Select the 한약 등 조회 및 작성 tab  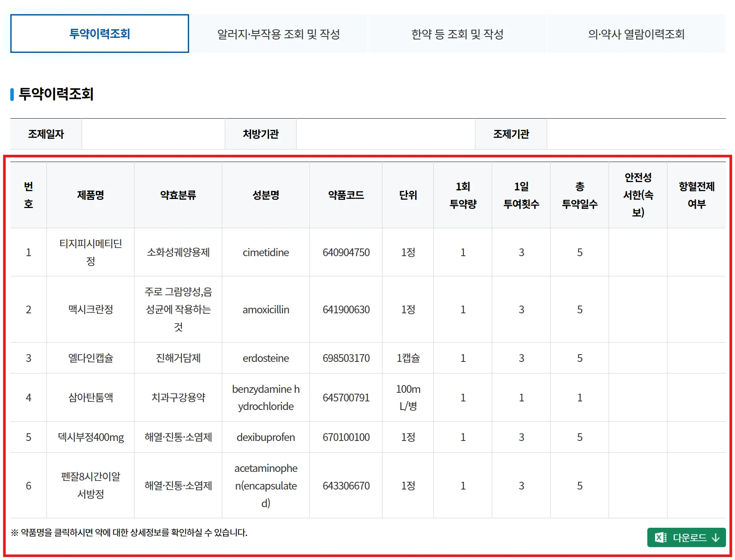pos(457,34)
